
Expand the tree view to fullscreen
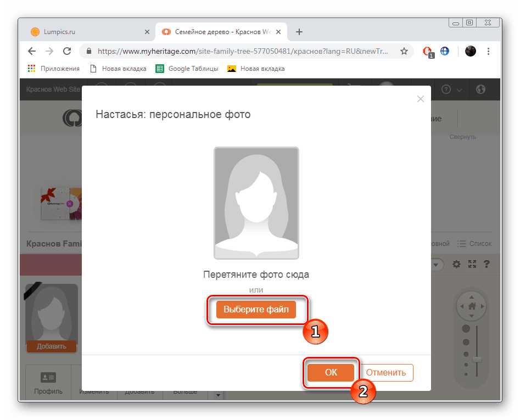(473, 264)
